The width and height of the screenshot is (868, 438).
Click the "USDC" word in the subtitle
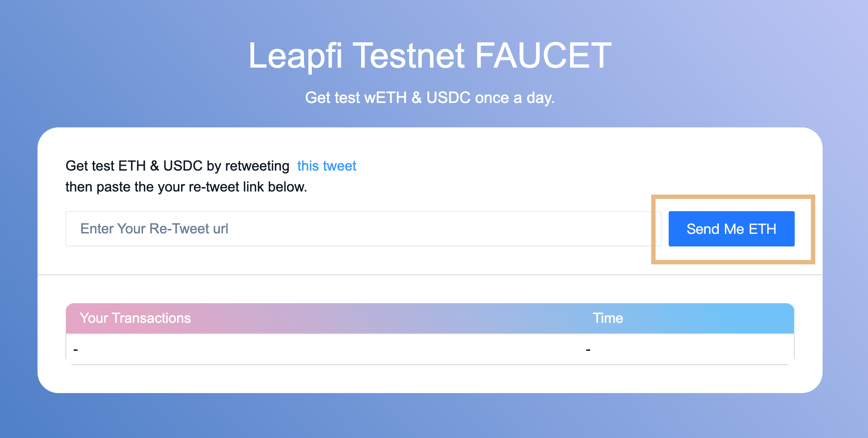448,98
